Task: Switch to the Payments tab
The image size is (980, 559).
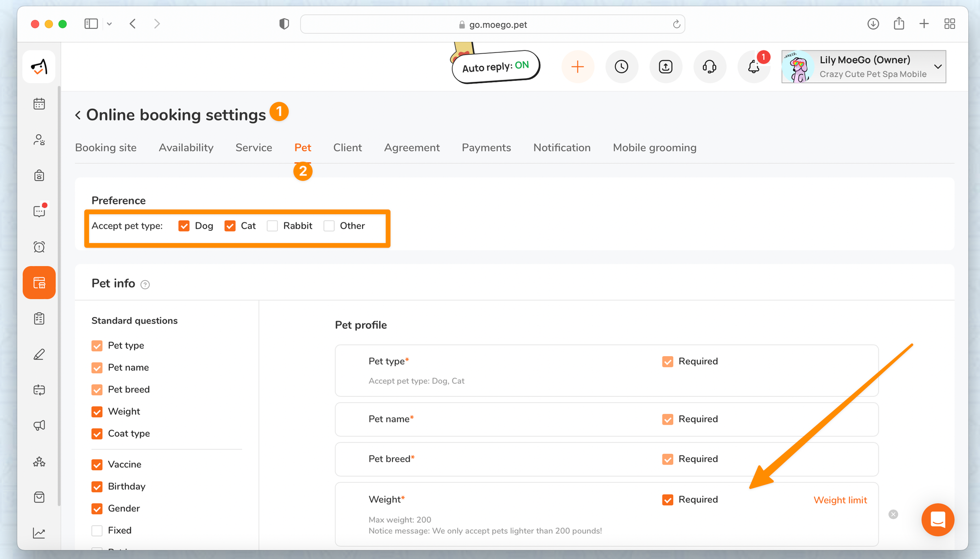Action: 486,147
